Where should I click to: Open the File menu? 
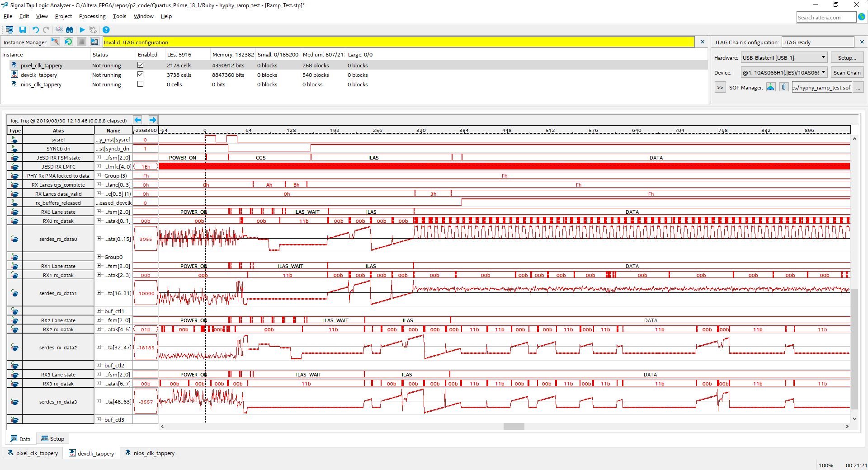[8, 16]
